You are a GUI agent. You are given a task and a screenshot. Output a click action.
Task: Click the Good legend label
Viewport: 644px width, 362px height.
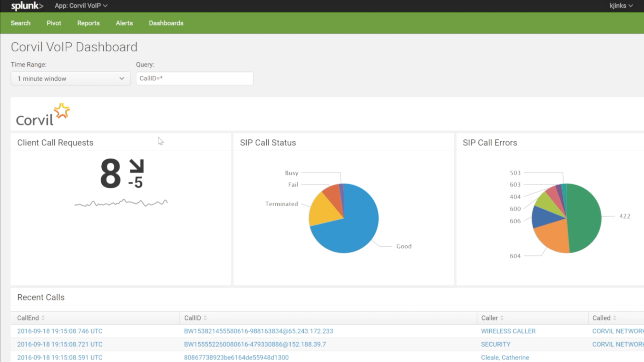(x=404, y=246)
